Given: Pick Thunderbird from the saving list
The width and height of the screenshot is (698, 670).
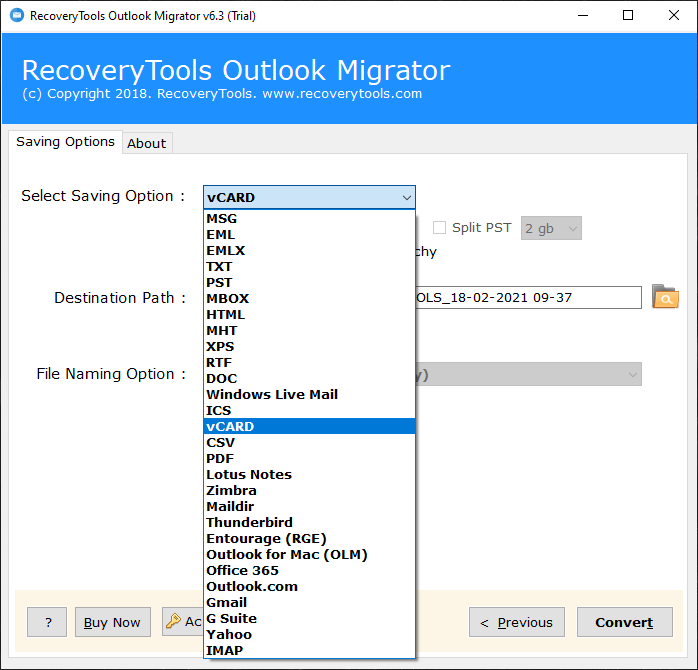Looking at the screenshot, I should 309,523.
